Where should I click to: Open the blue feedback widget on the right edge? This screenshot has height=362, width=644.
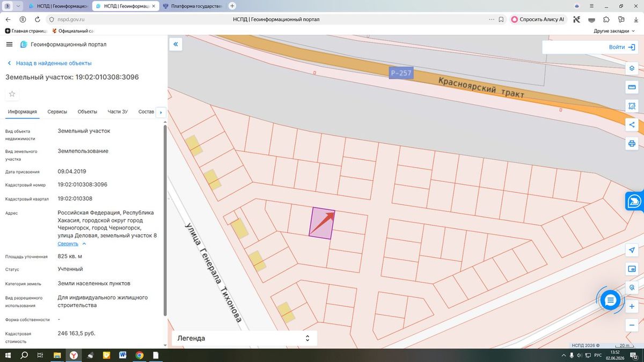tap(635, 201)
